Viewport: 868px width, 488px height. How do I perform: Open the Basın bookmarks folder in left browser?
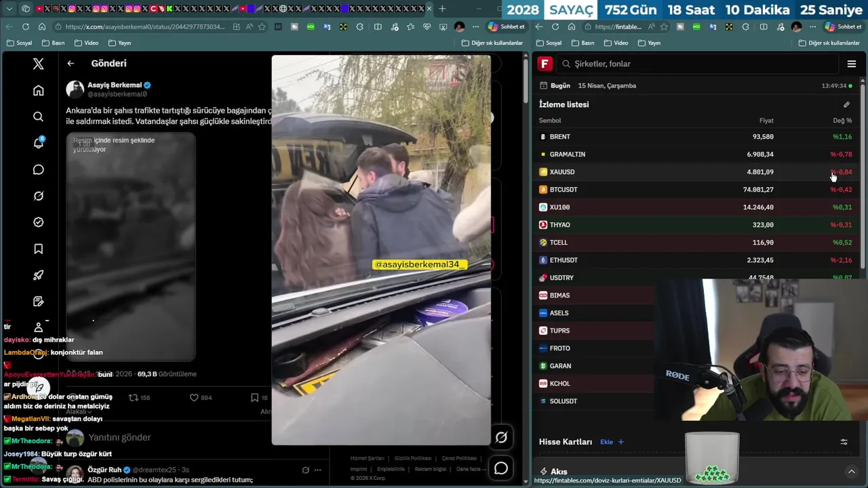click(x=53, y=43)
